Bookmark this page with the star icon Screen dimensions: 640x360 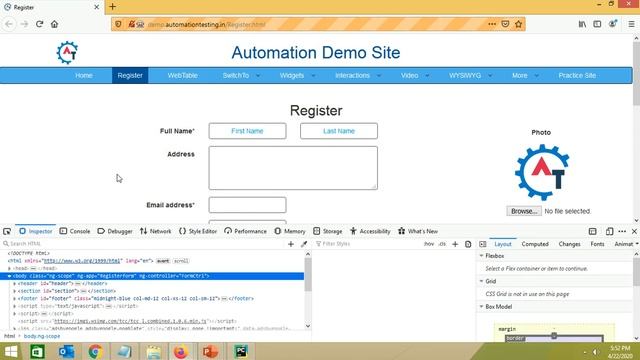point(518,24)
